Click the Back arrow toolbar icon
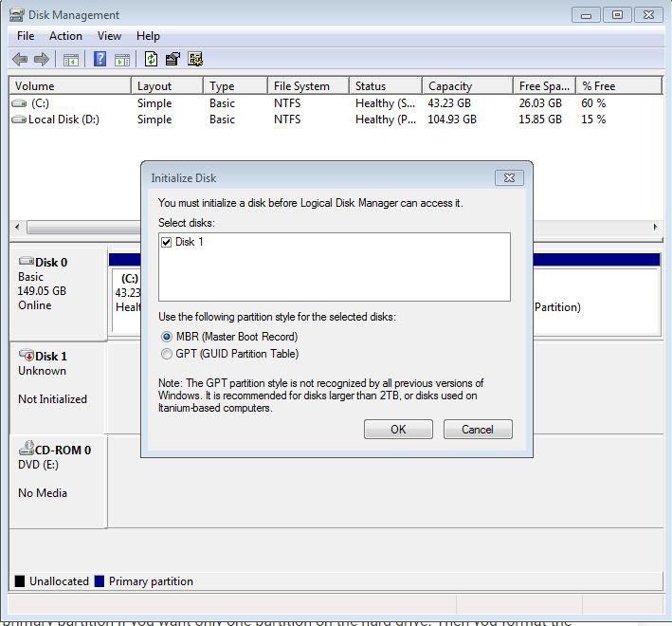 [x=20, y=60]
